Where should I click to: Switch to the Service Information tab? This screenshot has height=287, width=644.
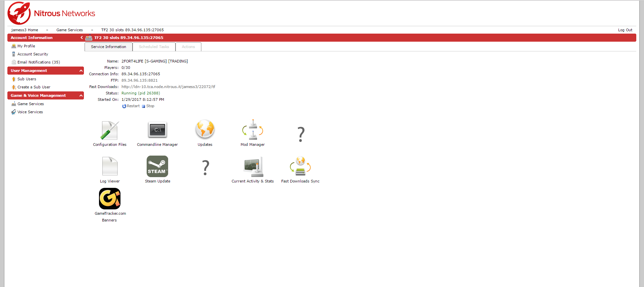tap(108, 47)
